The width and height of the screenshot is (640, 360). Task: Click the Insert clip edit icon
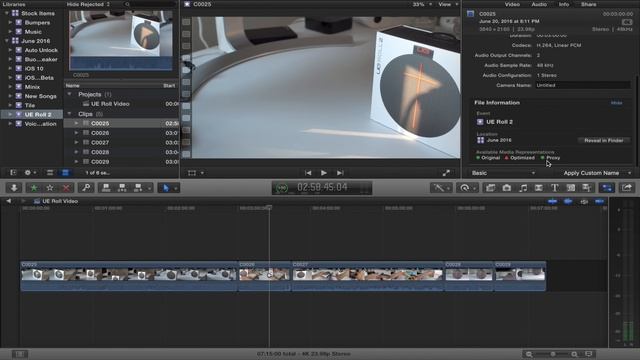(x=122, y=188)
